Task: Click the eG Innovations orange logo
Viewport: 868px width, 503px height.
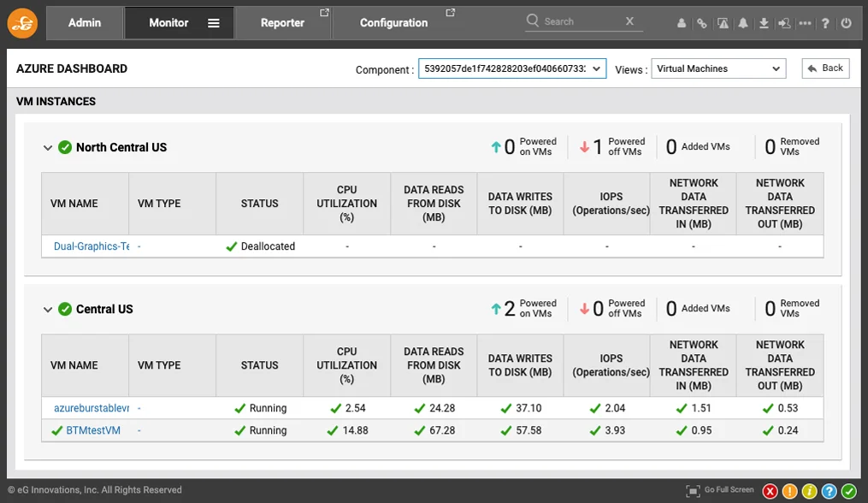Action: 22,23
